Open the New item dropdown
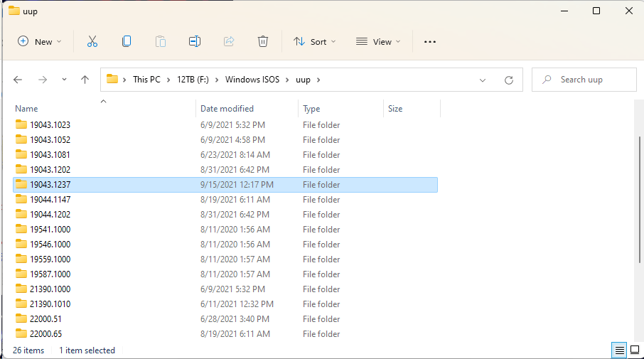644x359 pixels. pos(40,42)
